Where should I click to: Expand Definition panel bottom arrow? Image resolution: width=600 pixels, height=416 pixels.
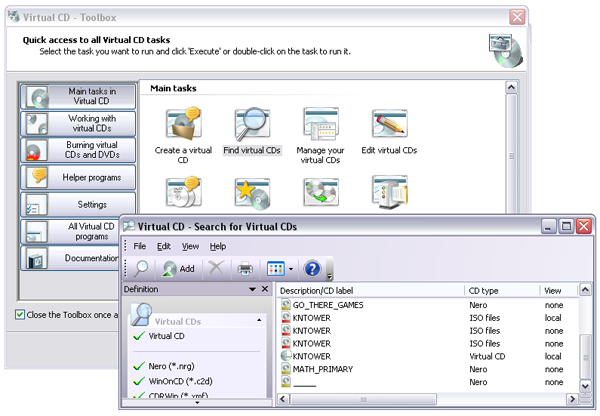pos(197,402)
